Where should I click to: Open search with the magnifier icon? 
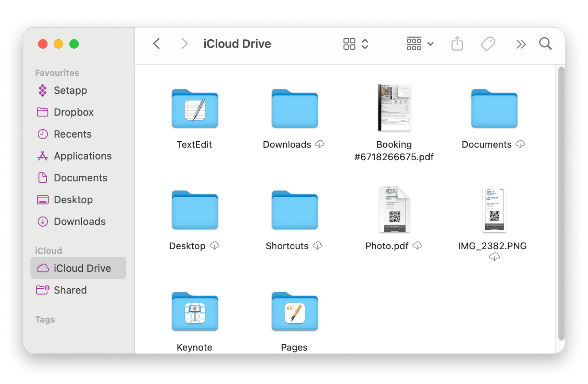pyautogui.click(x=545, y=44)
